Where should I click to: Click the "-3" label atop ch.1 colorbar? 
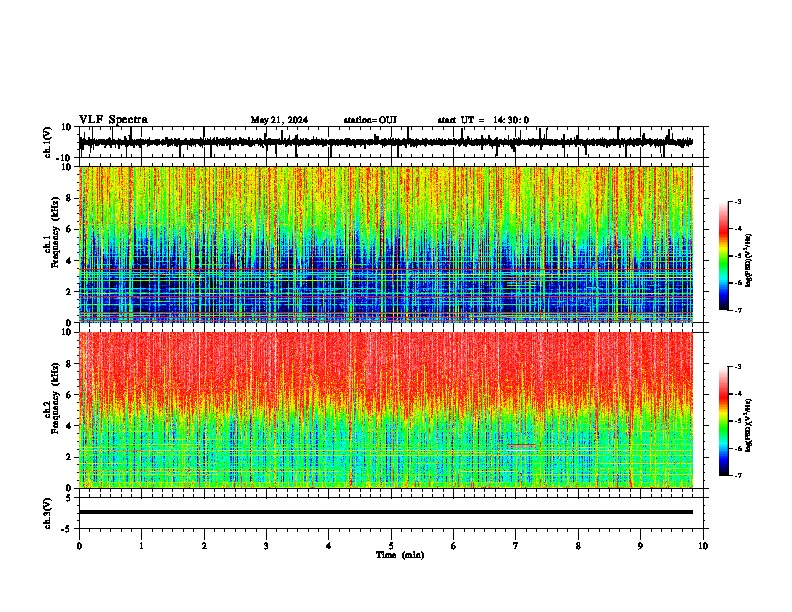[737, 201]
